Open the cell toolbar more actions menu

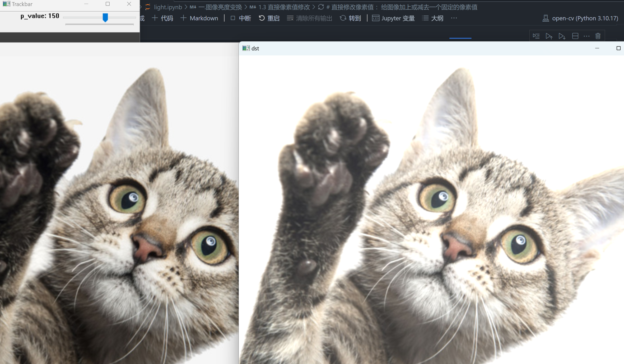(586, 36)
